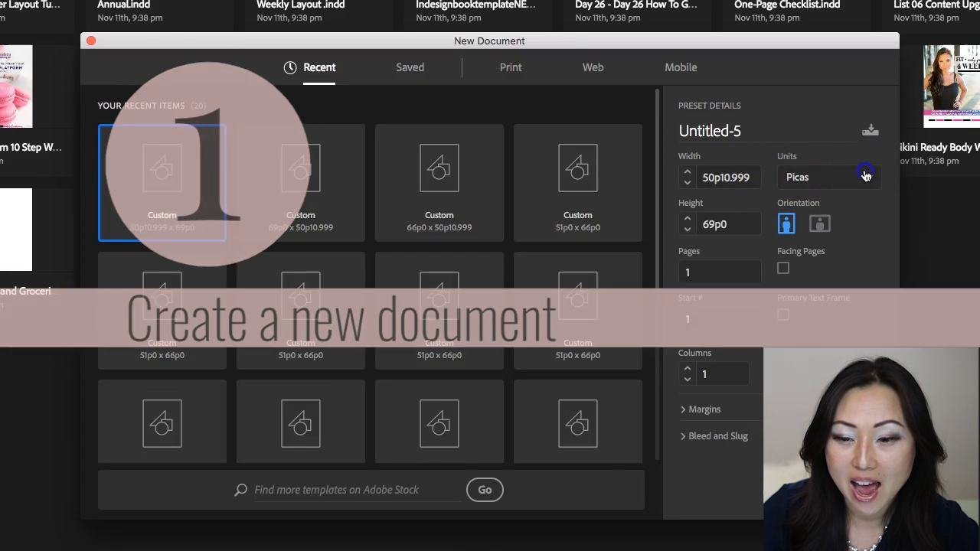Click the Width input field
980x551 pixels.
coord(727,178)
